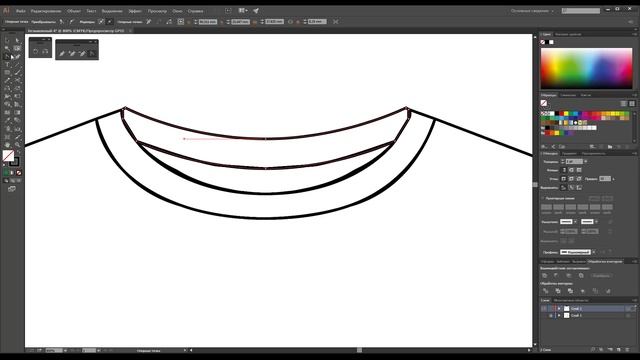Pick a color from the color spectrum
Viewport: 640px width, 360px height.
point(587,68)
